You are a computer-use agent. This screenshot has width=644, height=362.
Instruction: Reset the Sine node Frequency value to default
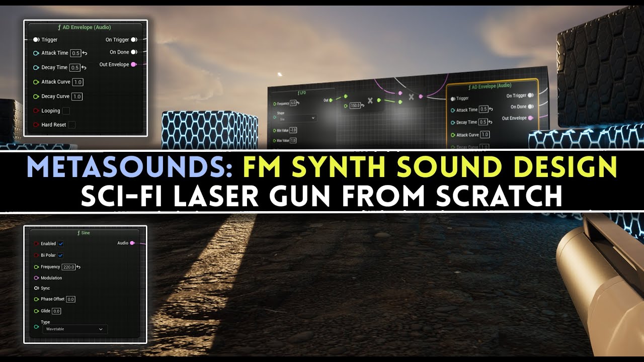(x=78, y=267)
